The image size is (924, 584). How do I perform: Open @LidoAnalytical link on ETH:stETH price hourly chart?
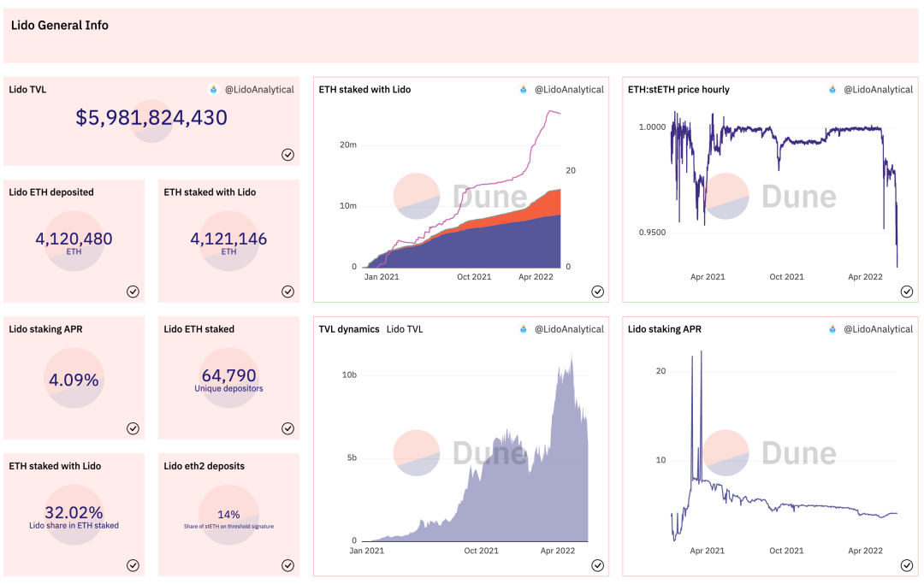pyautogui.click(x=878, y=90)
